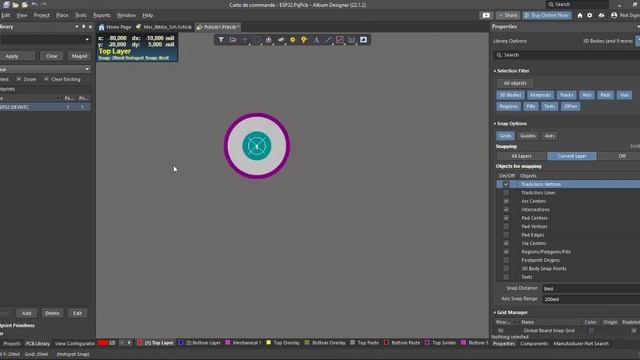Click the Clear button in library panel

coord(52,56)
